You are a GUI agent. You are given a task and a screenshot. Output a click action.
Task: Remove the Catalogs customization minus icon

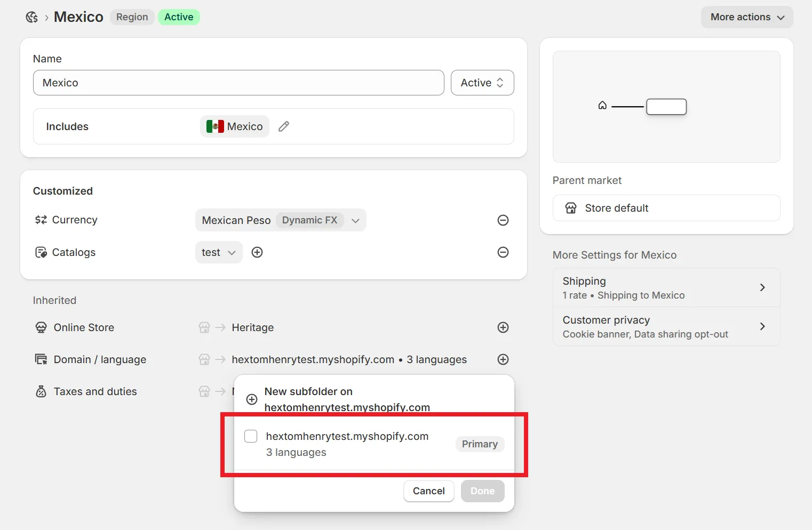click(x=503, y=252)
